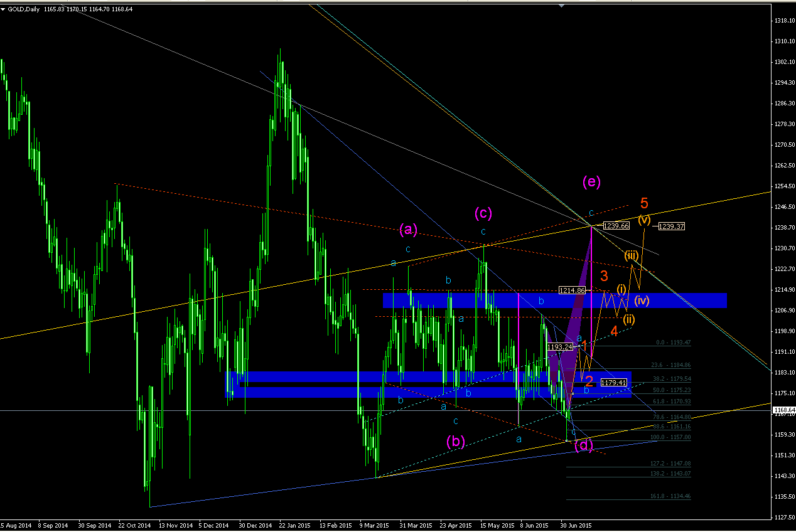Viewport: 796px width, 532px height.
Task: Click the GOLD,Daily chart title
Action: tap(24, 9)
